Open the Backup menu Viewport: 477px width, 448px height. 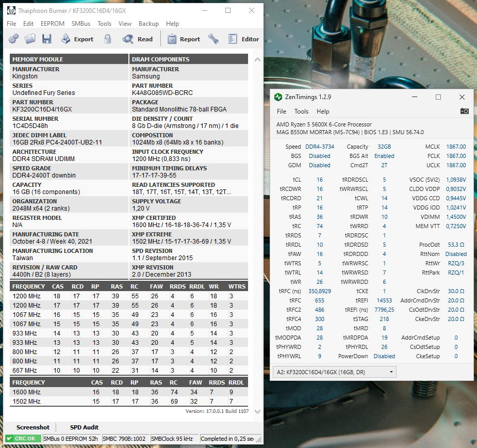pyautogui.click(x=149, y=24)
